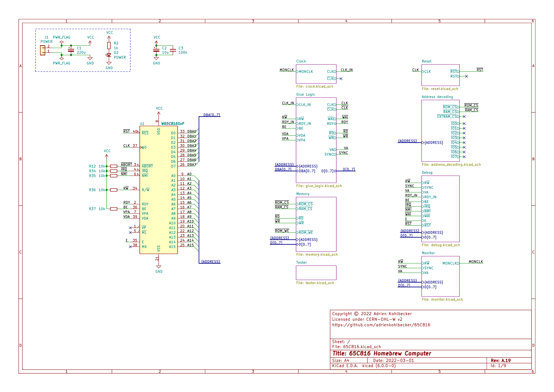Click 'File: memory.kicad_sch' text
The height and width of the screenshot is (392, 554).
pos(317,254)
